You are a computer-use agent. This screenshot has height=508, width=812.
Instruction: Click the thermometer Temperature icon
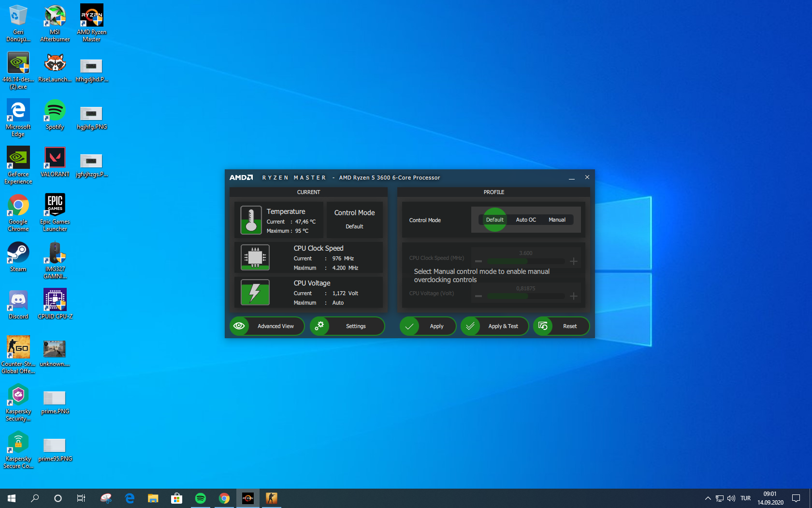[x=251, y=220]
